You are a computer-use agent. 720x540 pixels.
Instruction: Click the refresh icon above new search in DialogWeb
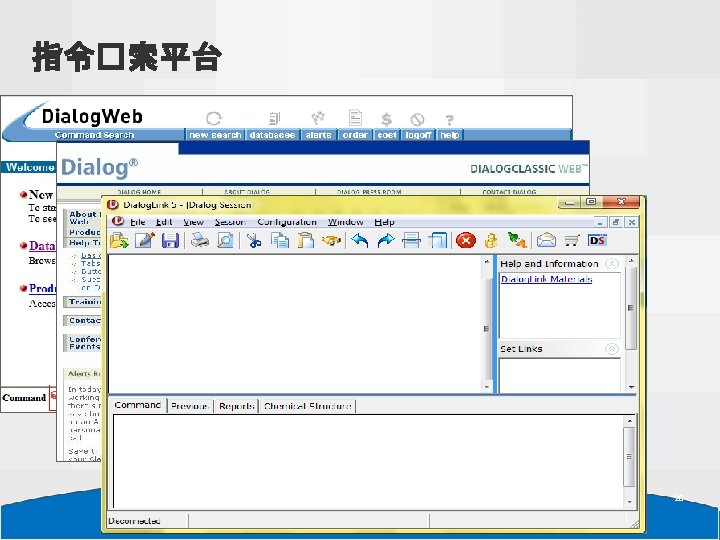click(x=214, y=118)
